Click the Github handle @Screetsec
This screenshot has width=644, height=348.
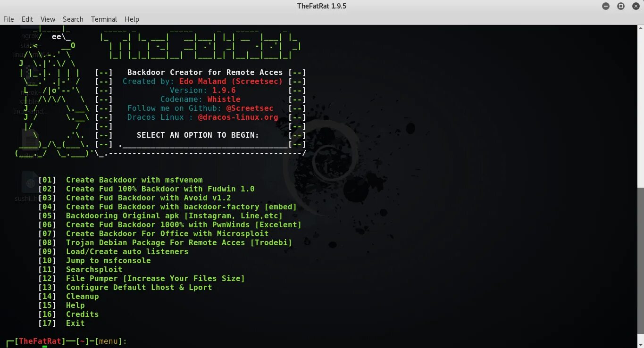(250, 108)
